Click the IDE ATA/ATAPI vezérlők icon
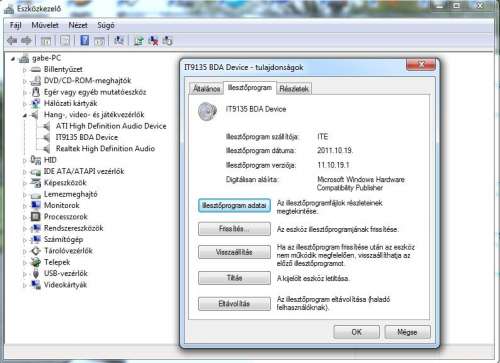The width and height of the screenshot is (500, 363). coord(36,172)
